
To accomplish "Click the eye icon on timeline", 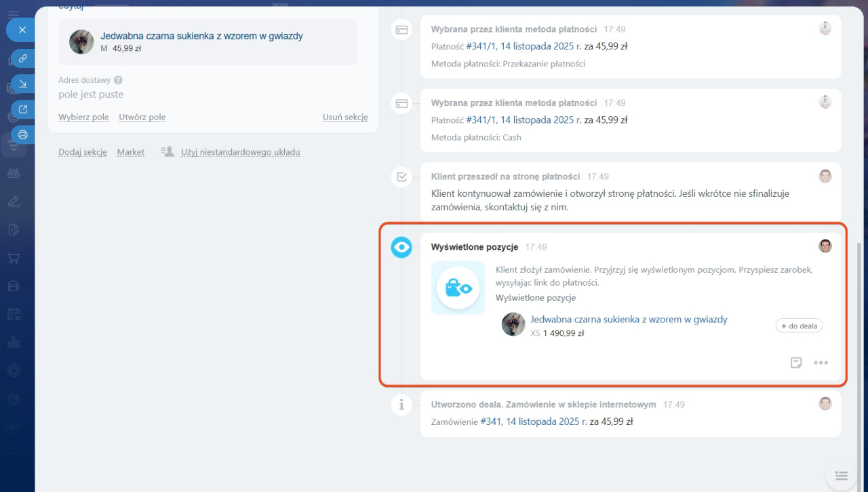I will (401, 248).
